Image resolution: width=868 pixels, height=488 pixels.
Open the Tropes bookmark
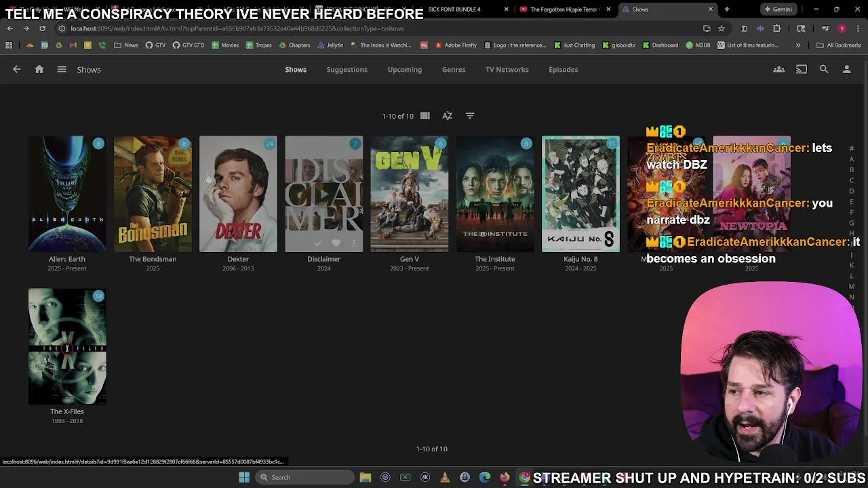click(x=259, y=45)
